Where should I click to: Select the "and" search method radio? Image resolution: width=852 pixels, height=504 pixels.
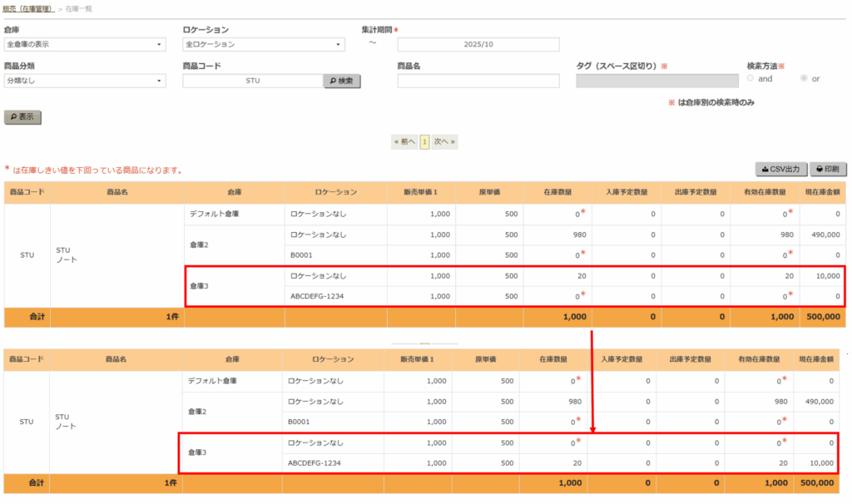coord(750,78)
